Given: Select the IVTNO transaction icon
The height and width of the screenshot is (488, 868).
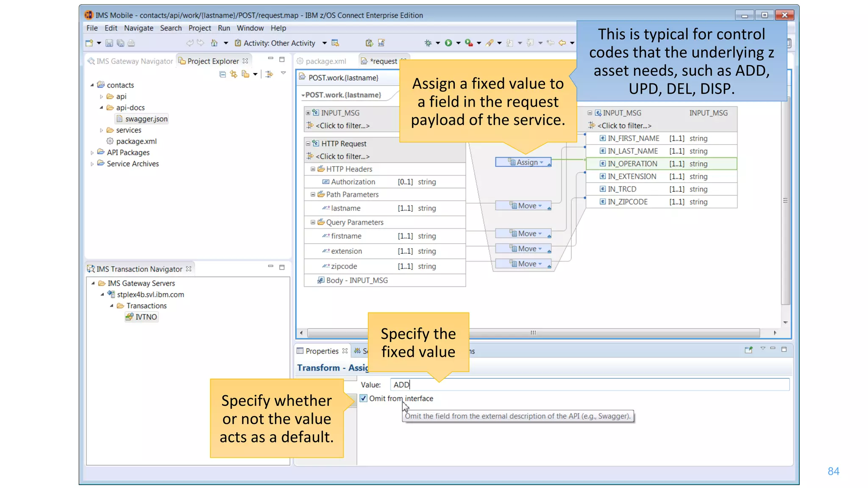Looking at the screenshot, I should point(129,317).
